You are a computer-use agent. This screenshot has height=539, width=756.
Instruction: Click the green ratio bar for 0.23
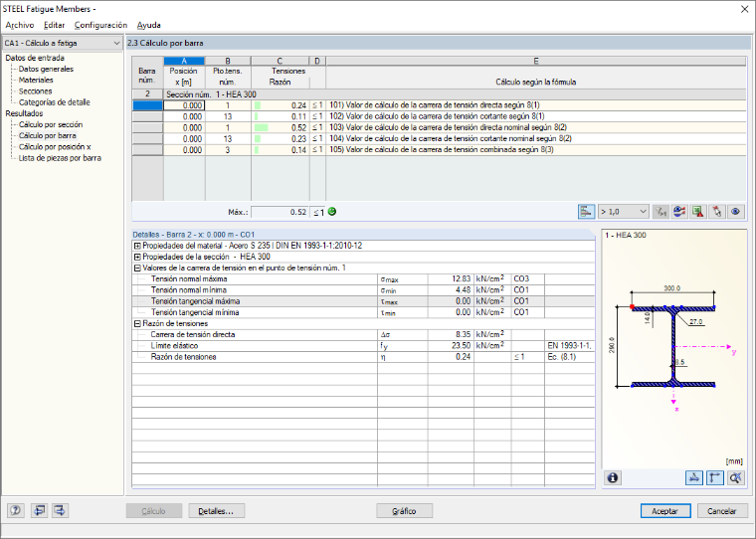(258, 139)
